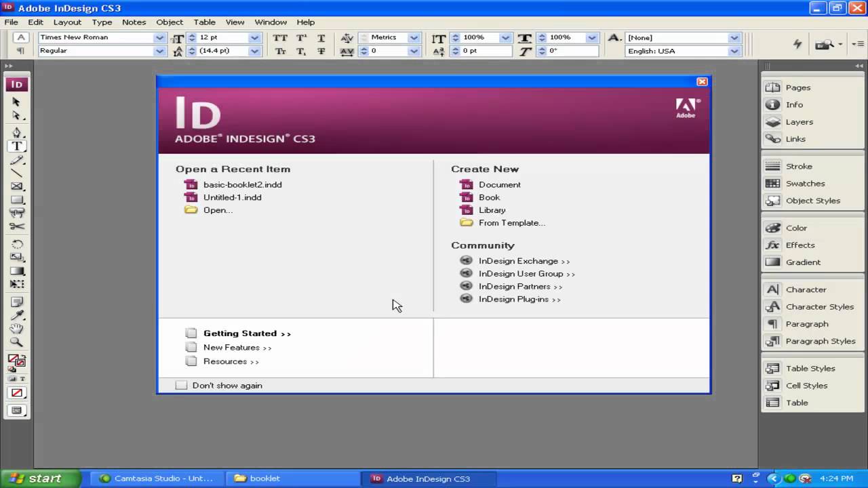Increase font size with stepper up arrow
Viewport: 868px width, 488px height.
pyautogui.click(x=192, y=35)
